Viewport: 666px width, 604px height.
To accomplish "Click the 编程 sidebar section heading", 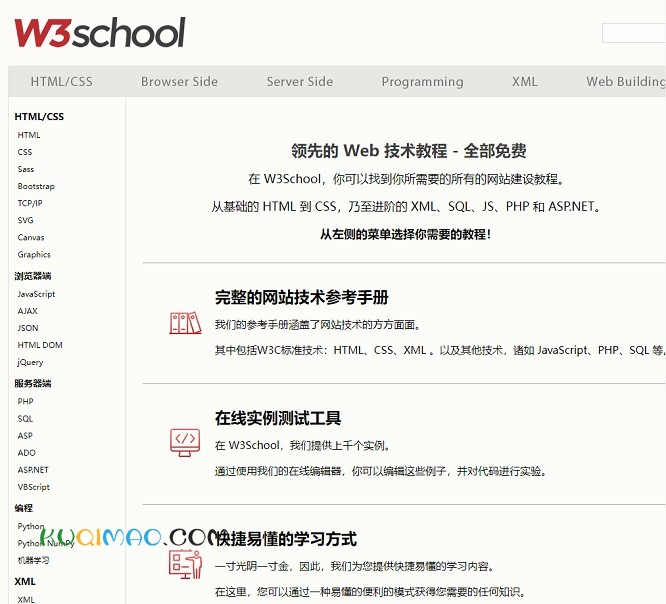I will 23,508.
